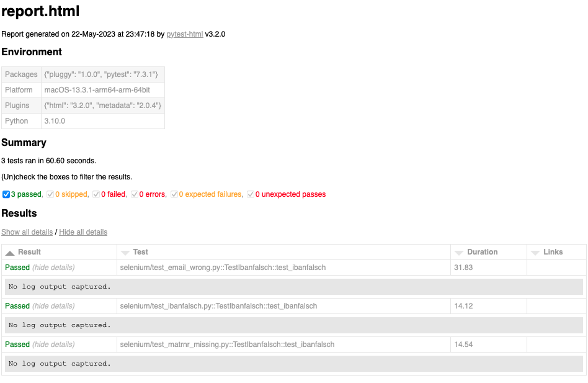Viewport: 588px width, 383px height.
Task: Click the Python version 3.10.0 cell
Action: click(x=103, y=121)
